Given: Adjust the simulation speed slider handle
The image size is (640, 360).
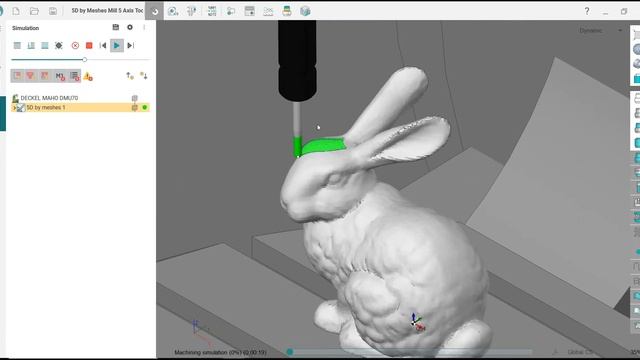Looking at the screenshot, I should coord(84,60).
